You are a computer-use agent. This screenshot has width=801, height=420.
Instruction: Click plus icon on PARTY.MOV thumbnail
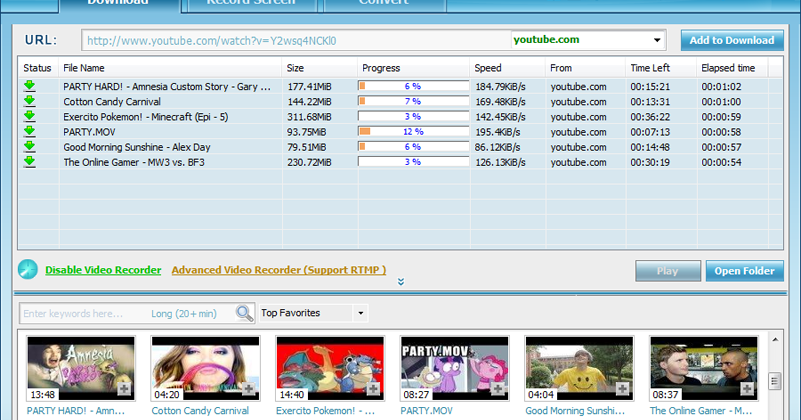[498, 389]
